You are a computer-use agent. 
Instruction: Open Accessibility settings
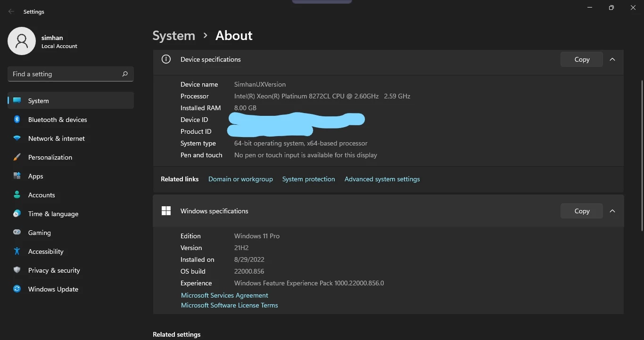pyautogui.click(x=71, y=251)
